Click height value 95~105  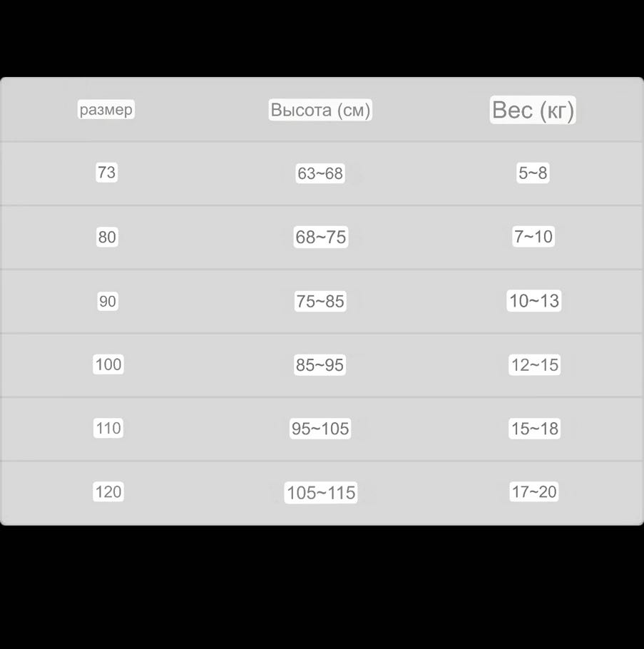(320, 429)
